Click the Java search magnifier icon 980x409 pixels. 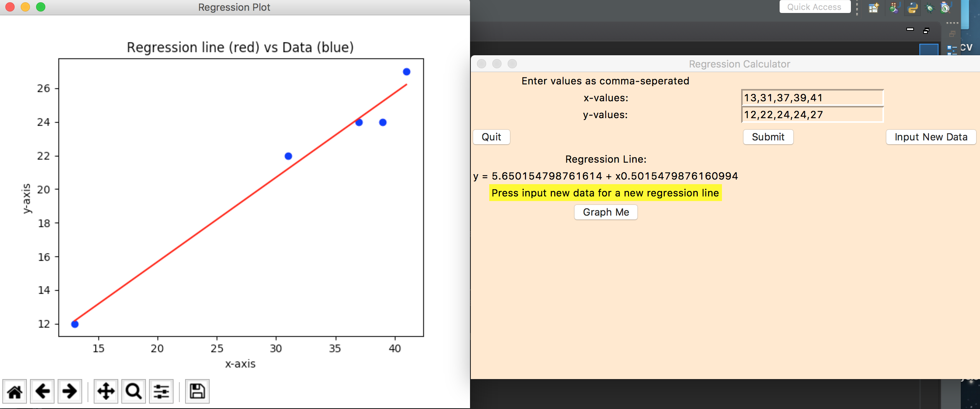(x=945, y=8)
